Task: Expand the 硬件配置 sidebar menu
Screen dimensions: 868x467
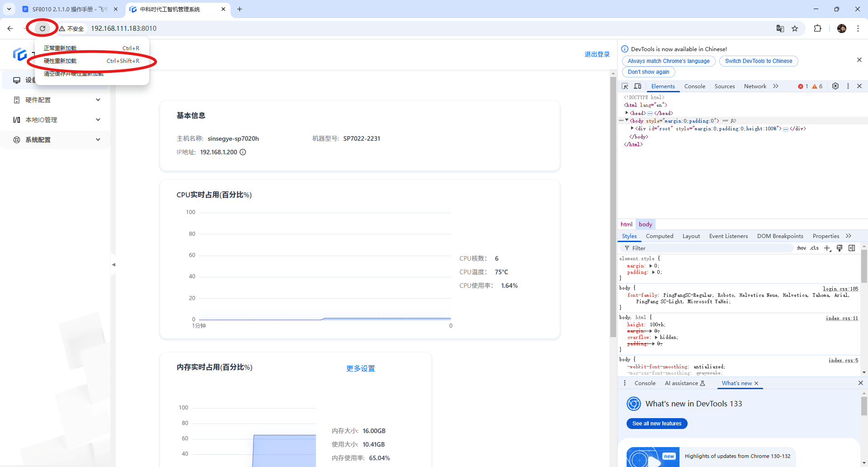Action: [57, 100]
